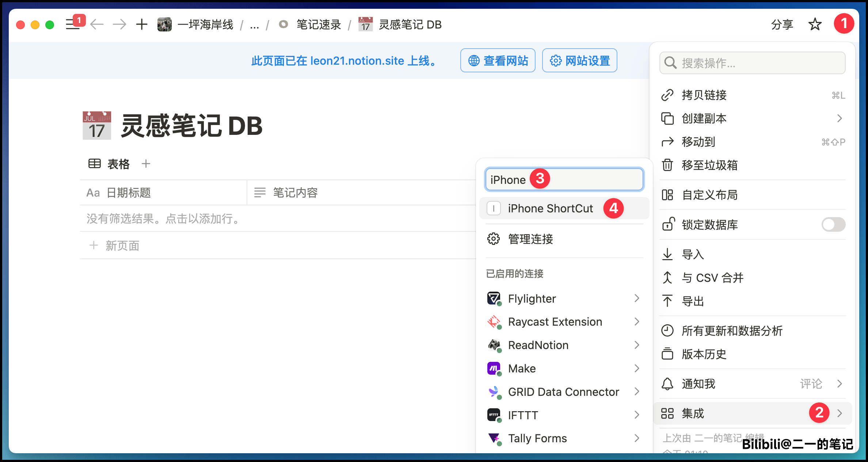Add a new view with plus icon
This screenshot has height=462, width=868.
[x=146, y=164]
